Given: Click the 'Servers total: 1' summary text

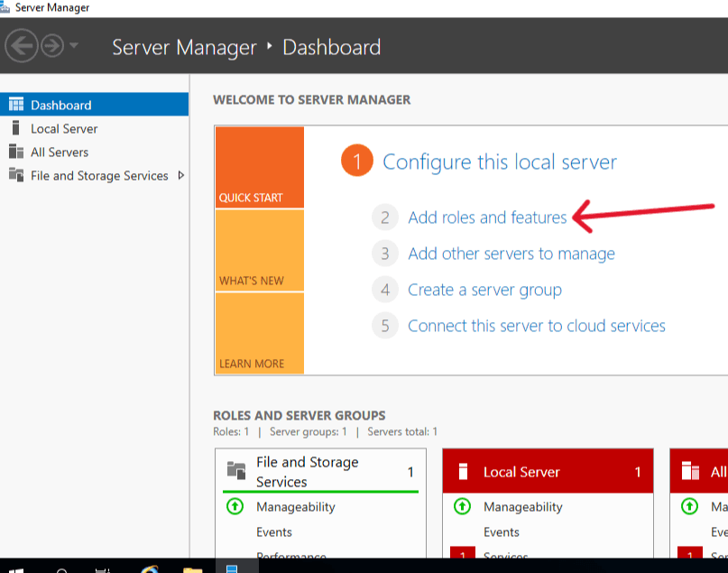Looking at the screenshot, I should (402, 432).
